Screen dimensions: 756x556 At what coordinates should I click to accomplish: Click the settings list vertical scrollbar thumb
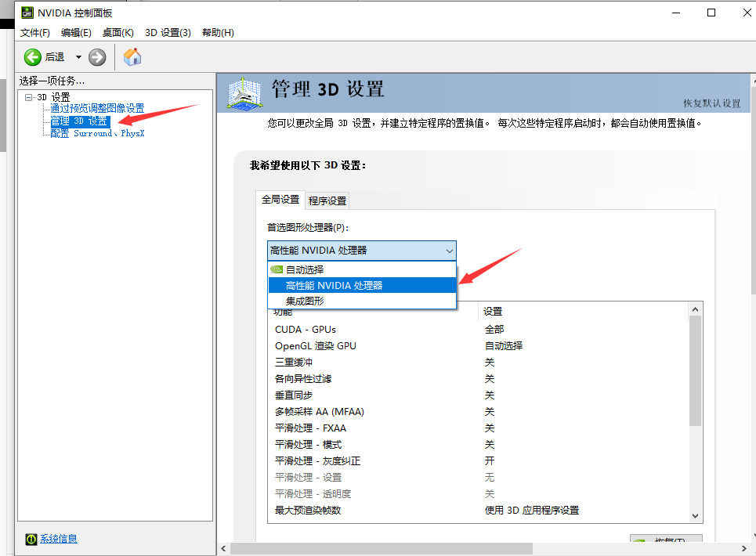coord(695,371)
